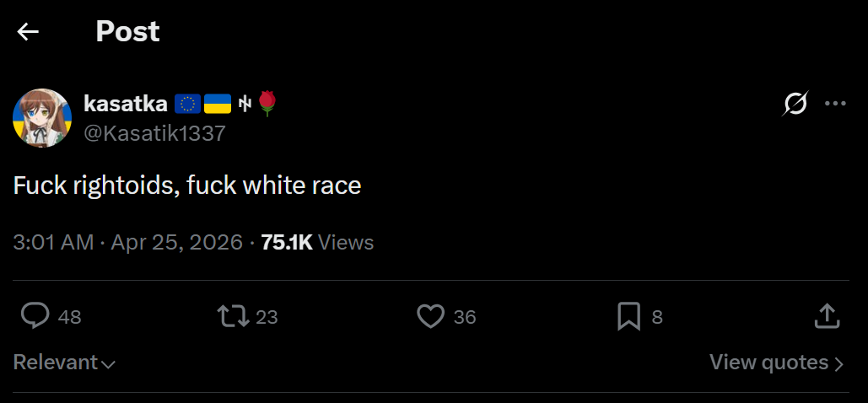Go back using the left arrow
The image size is (868, 403).
28,32
